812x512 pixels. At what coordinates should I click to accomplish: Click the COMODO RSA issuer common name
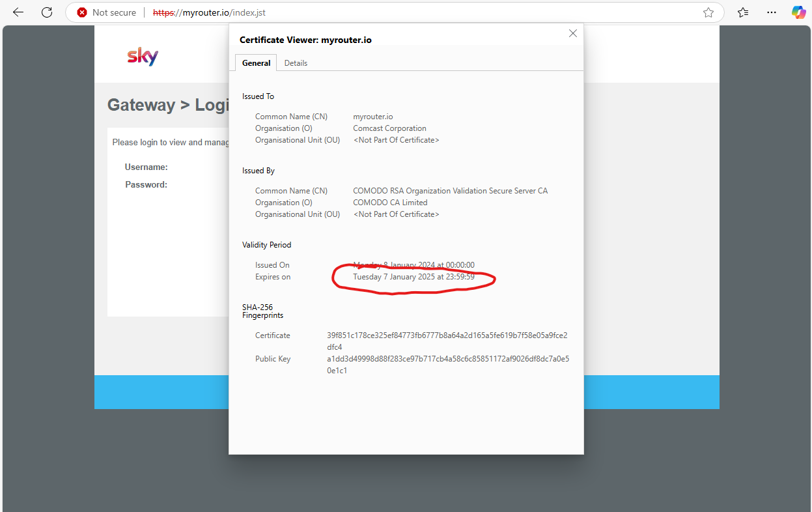coord(450,191)
